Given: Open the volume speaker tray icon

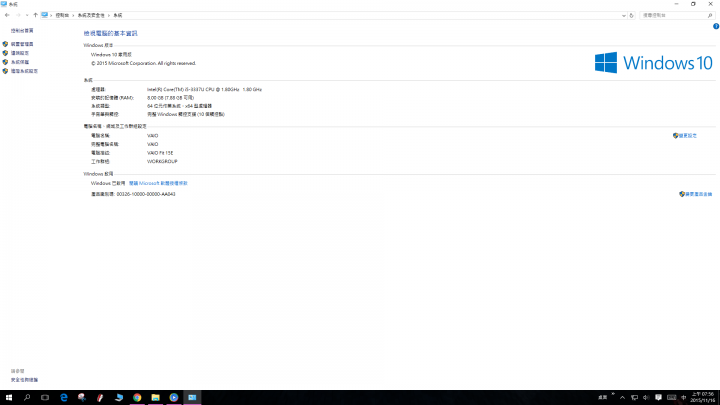Looking at the screenshot, I should (x=646, y=398).
